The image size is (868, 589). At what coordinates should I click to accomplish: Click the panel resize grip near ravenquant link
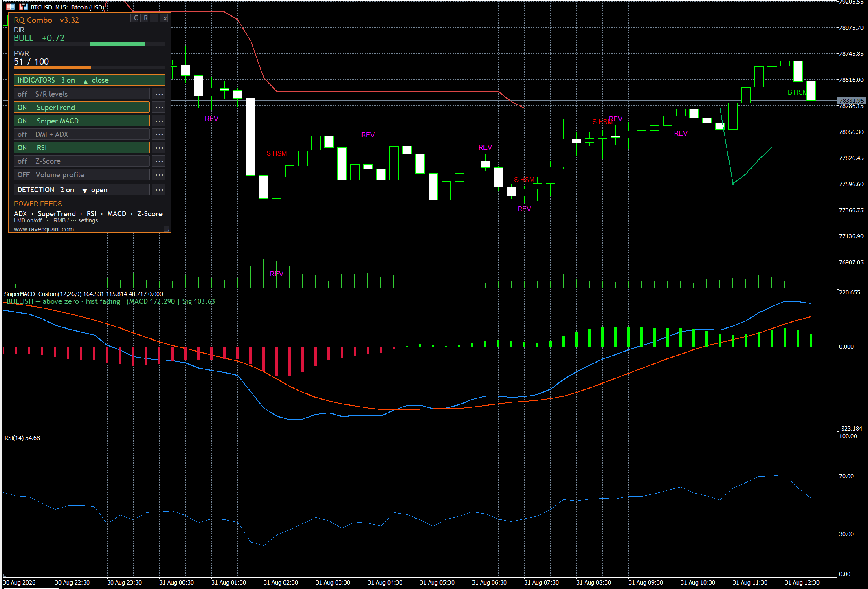pos(167,229)
